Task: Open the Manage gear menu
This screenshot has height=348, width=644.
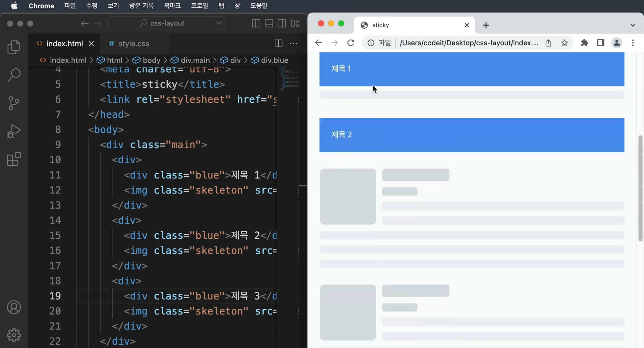Action: click(14, 335)
